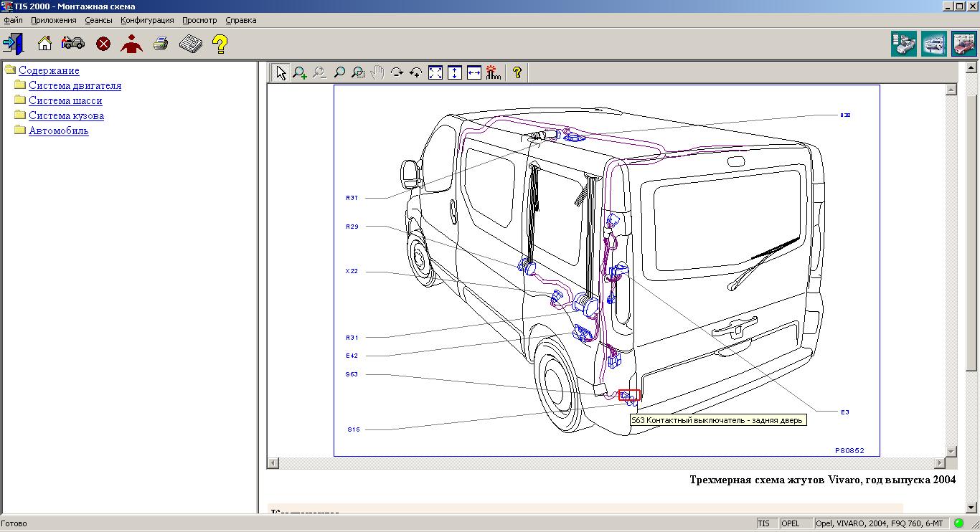Image resolution: width=980 pixels, height=532 pixels.
Task: Print the diagram with printer icon
Action: 161,44
